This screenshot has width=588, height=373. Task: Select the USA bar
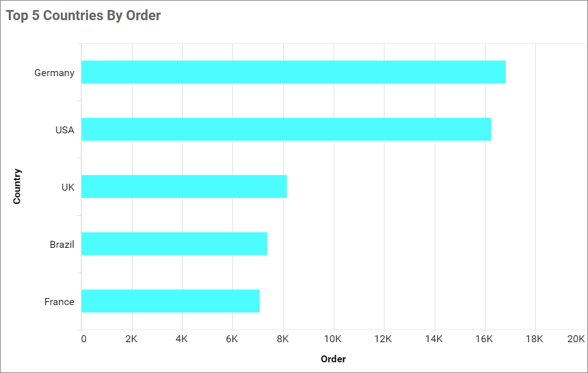[x=286, y=130]
